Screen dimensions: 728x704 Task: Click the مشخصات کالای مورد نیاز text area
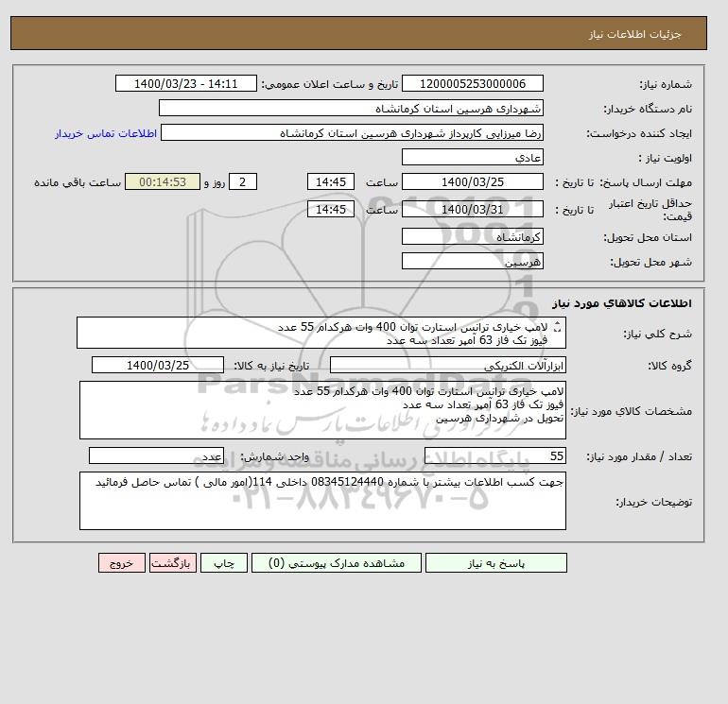click(322, 410)
